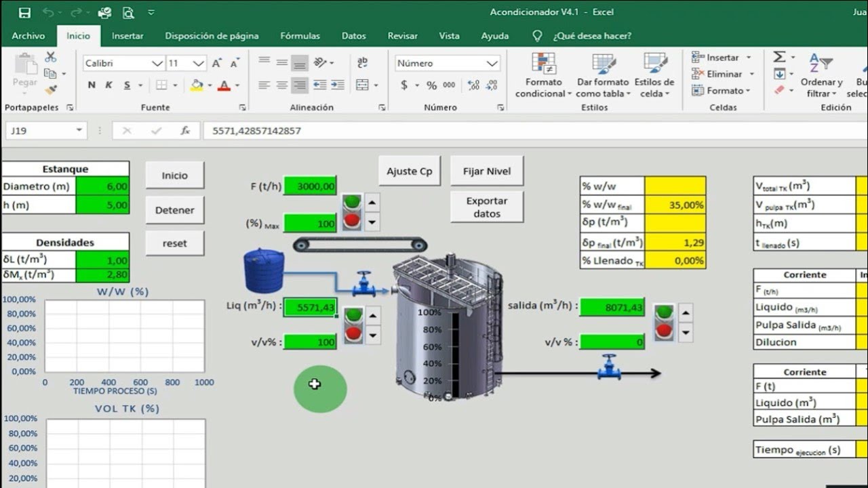Open print preview from quick access toolbar
This screenshot has width=868, height=488.
[128, 12]
